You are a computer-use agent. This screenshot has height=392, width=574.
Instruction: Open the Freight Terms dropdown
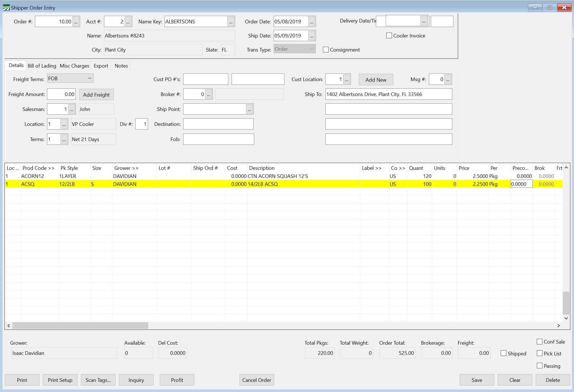(x=89, y=78)
